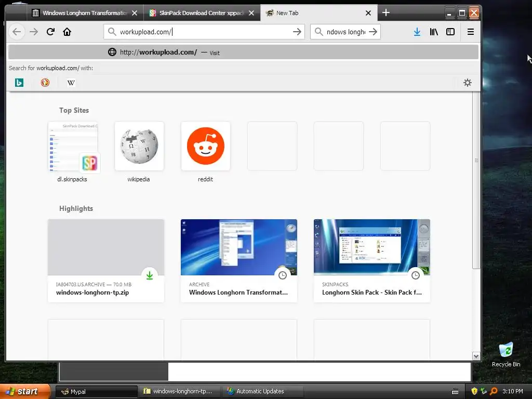The height and width of the screenshot is (399, 532).
Task: Open Longhorn Skin Pack highlight card
Action: point(372,261)
